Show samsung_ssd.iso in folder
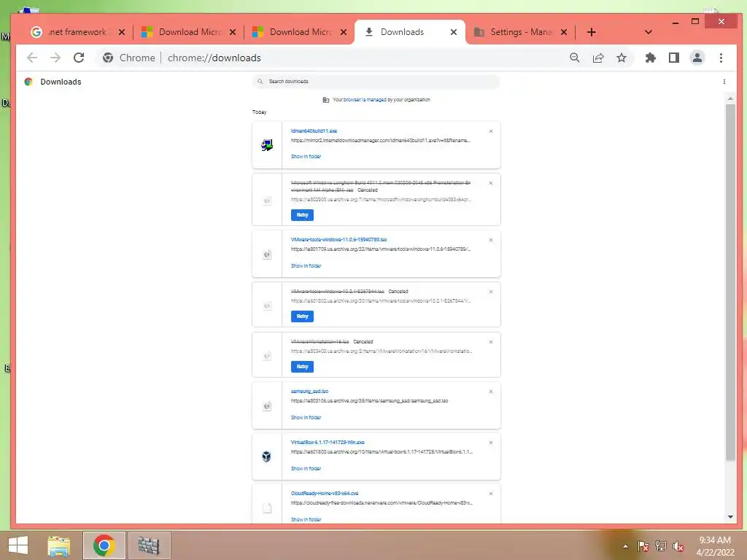Viewport: 747px width, 560px height. (306, 417)
